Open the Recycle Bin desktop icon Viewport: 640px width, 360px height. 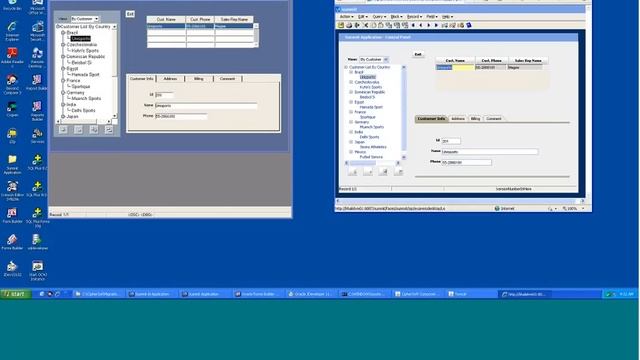click(12, 4)
